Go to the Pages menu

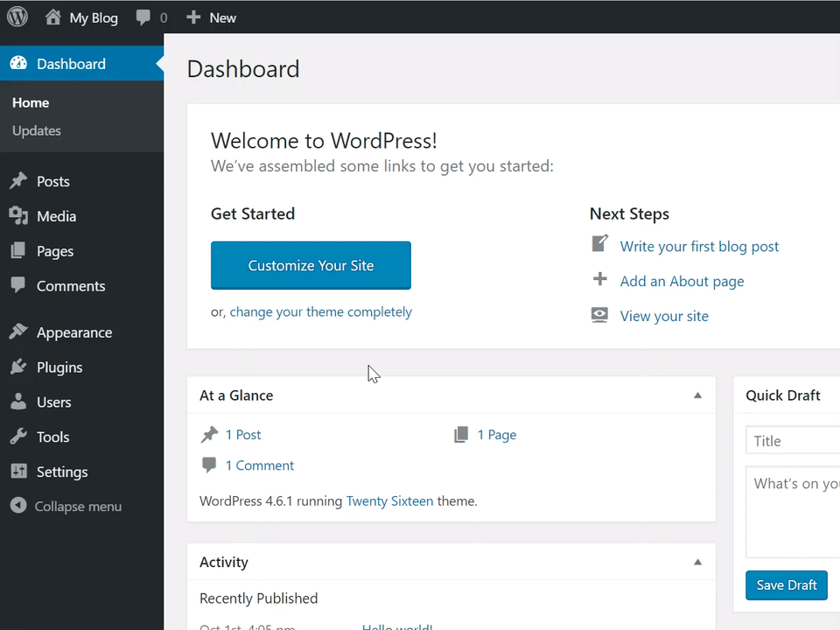[55, 251]
